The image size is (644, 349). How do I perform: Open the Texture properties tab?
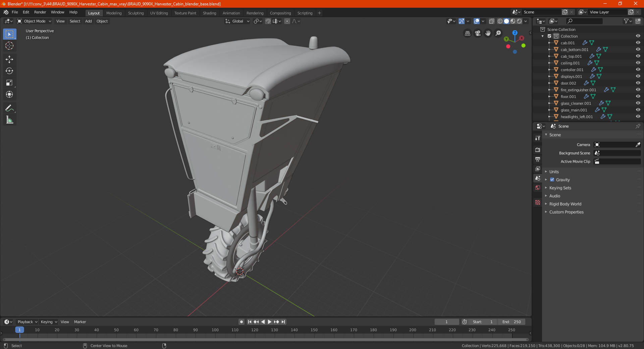point(538,202)
